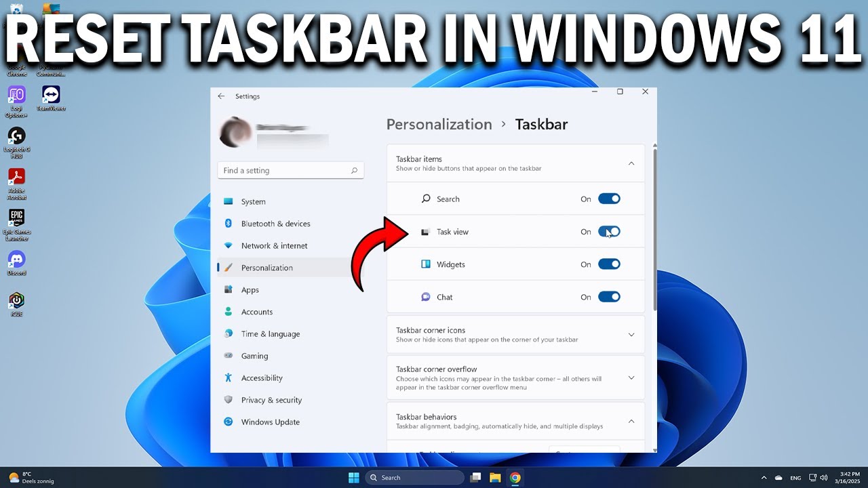
Task: Select Personalization in the sidebar
Action: 290,268
